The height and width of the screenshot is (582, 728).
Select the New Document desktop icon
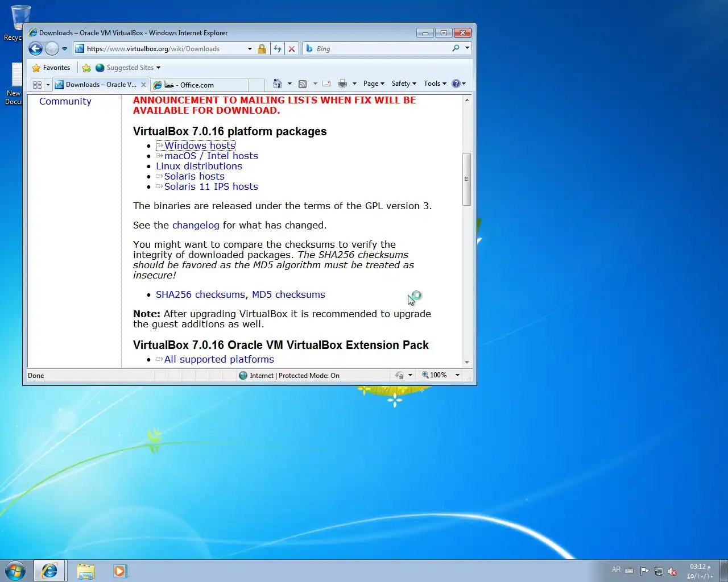(14, 84)
